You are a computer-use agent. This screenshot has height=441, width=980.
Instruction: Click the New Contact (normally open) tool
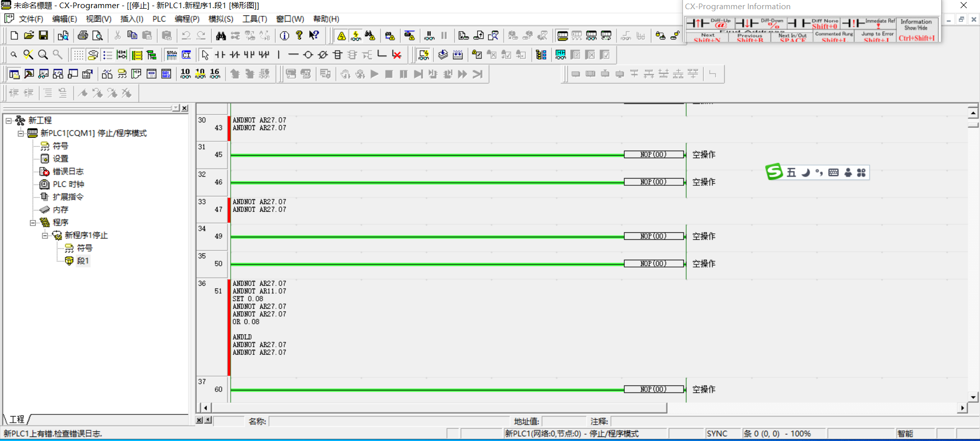click(220, 55)
